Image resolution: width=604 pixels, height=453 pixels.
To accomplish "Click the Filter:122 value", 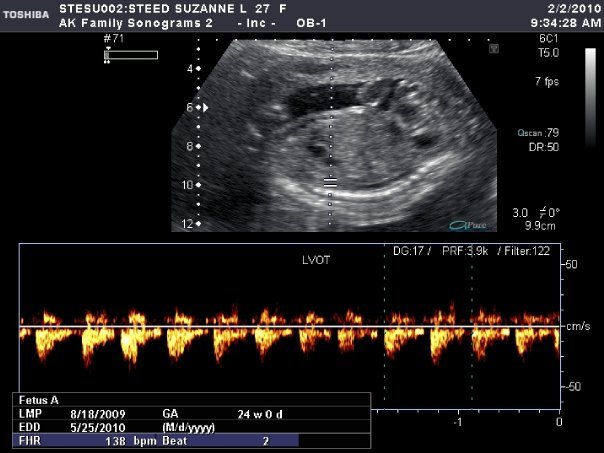I will point(527,251).
